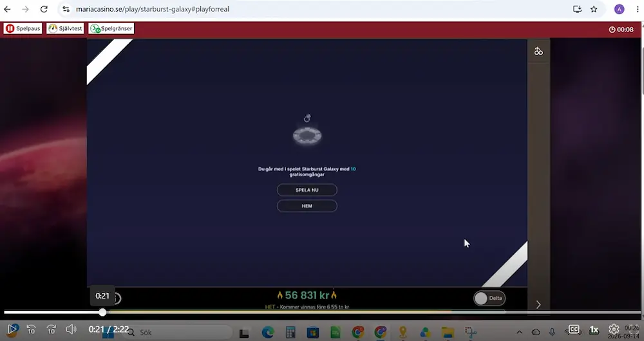
Task: Click the mariacasino.se address bar URL
Action: (x=153, y=9)
